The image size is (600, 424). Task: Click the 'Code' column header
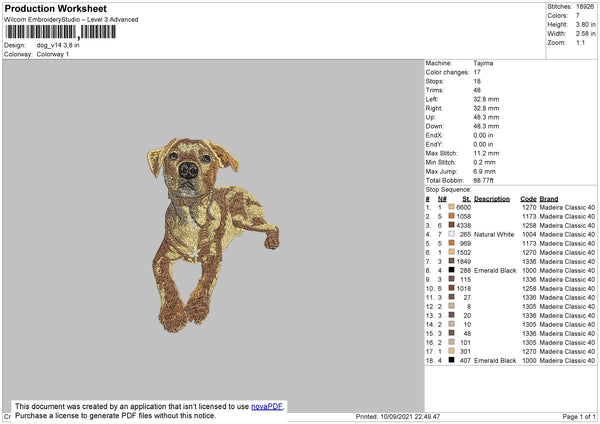click(x=528, y=199)
